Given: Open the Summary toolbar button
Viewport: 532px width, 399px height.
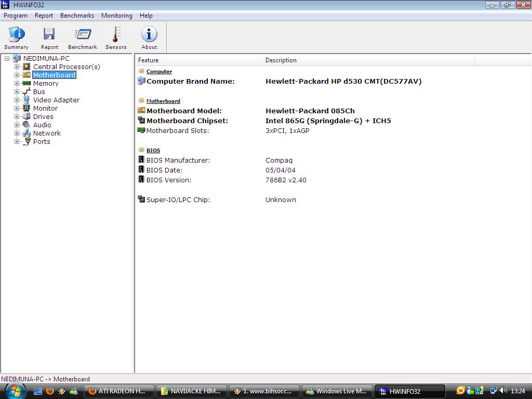Looking at the screenshot, I should click(x=16, y=37).
